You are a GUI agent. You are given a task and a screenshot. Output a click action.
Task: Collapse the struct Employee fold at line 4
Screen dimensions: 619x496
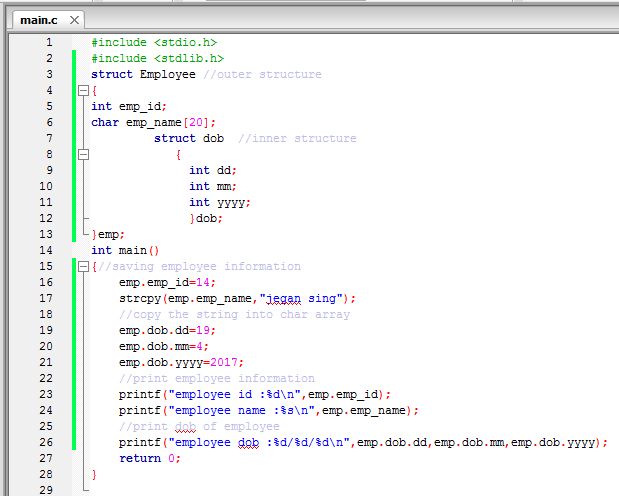[x=83, y=91]
